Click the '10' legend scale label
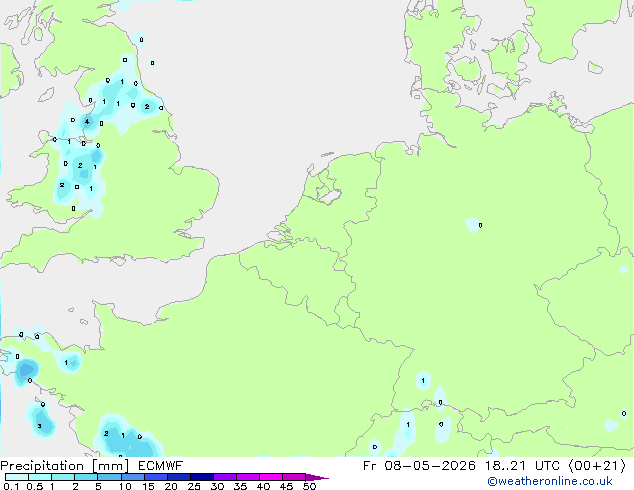The image size is (634, 490). 125,486
